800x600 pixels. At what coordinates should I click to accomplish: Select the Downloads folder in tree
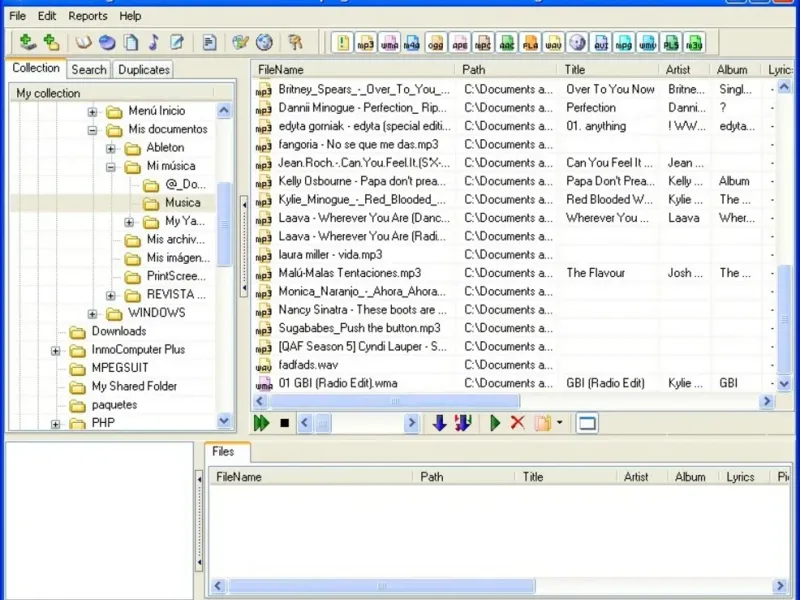[x=119, y=332]
